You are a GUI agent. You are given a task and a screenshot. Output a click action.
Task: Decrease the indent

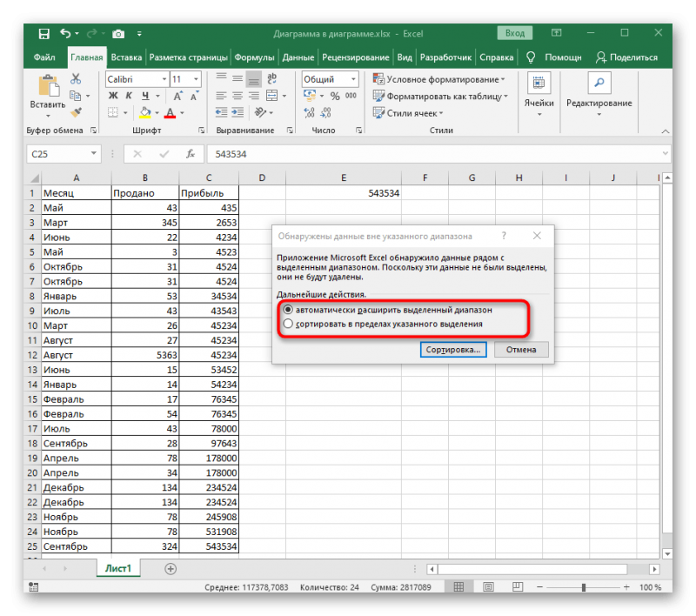(221, 112)
